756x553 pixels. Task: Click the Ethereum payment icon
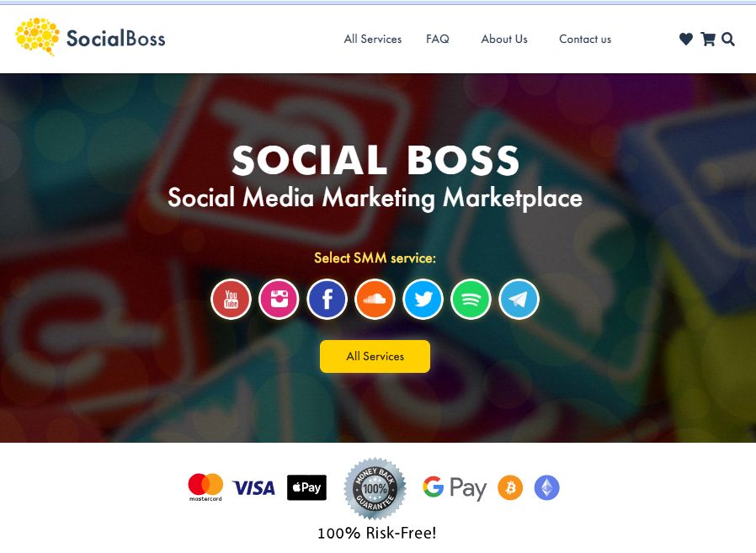tap(546, 487)
